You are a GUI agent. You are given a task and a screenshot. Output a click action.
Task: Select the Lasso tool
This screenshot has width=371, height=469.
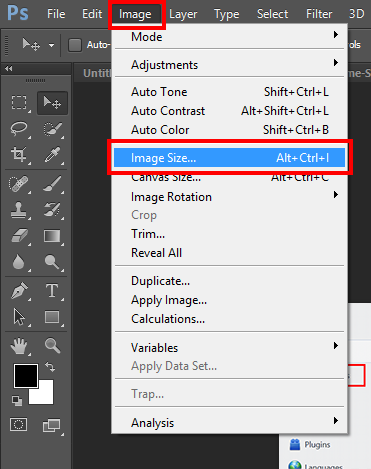click(19, 129)
